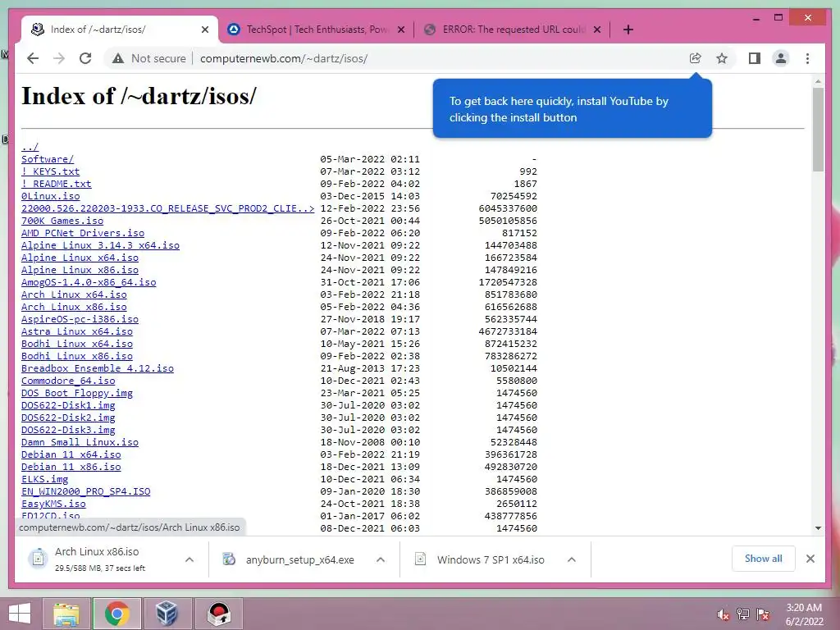This screenshot has height=630, width=840.
Task: Click the Arch Linux x86.iso download icon
Action: 39,559
